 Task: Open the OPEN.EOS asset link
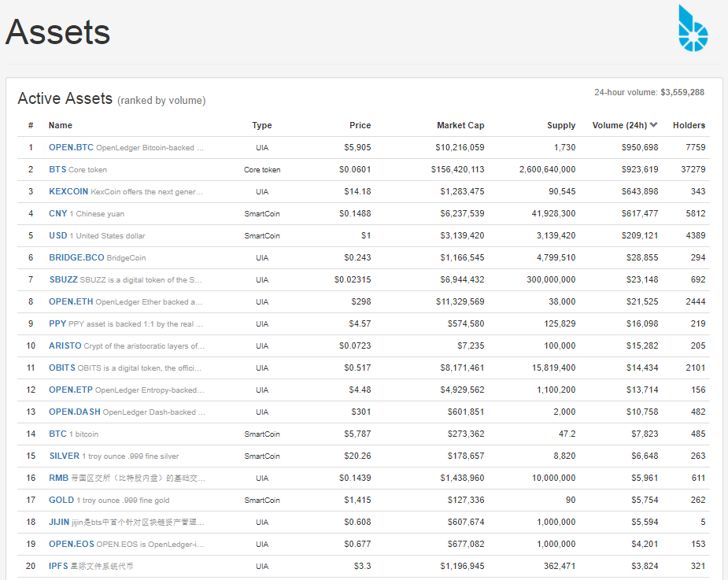(x=72, y=545)
